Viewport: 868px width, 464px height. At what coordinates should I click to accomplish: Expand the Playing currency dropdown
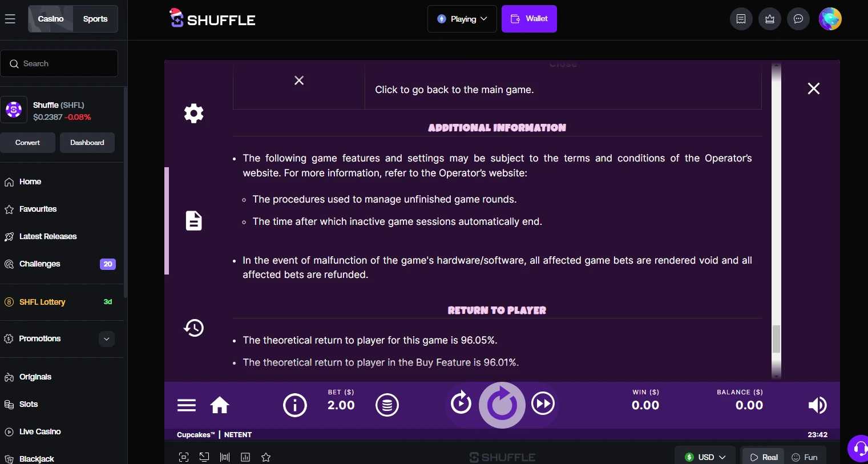click(x=462, y=19)
